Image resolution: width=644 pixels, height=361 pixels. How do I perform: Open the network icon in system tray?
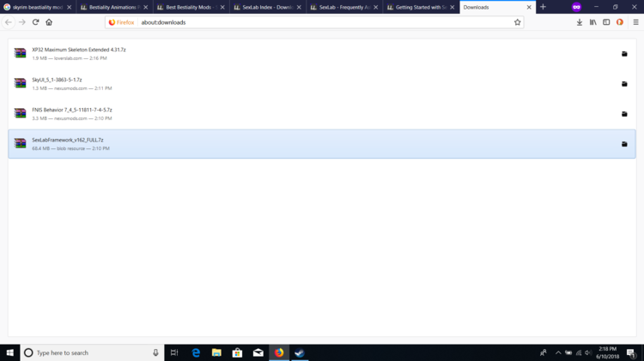click(x=578, y=352)
